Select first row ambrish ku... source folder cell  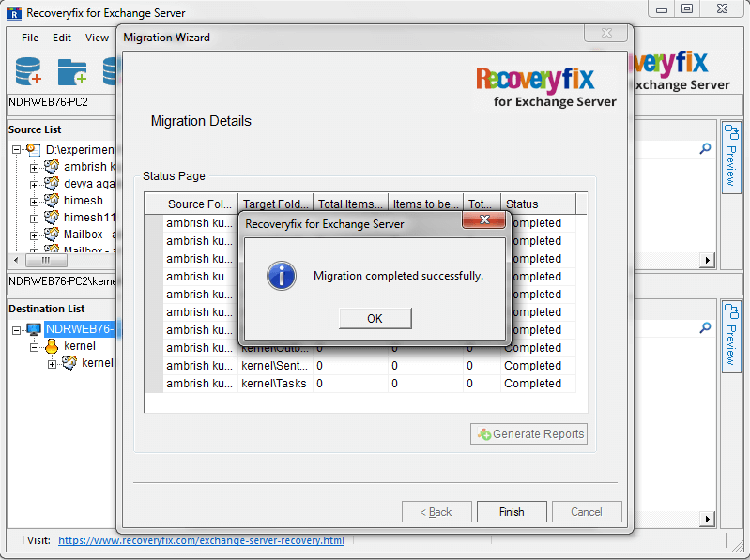199,223
